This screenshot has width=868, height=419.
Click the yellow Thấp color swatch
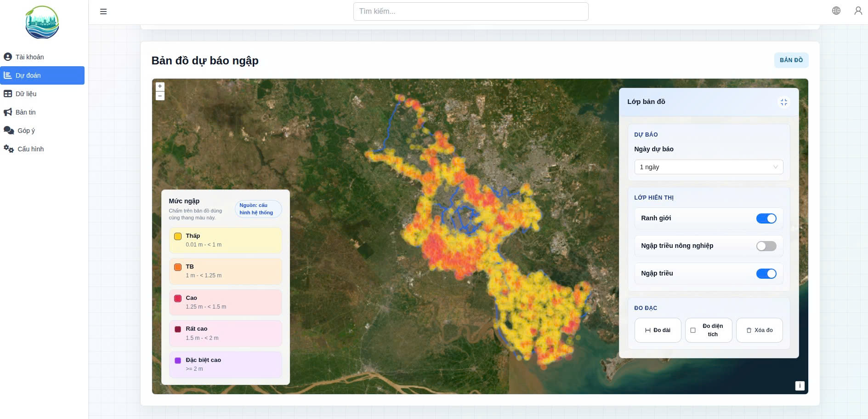pyautogui.click(x=178, y=236)
